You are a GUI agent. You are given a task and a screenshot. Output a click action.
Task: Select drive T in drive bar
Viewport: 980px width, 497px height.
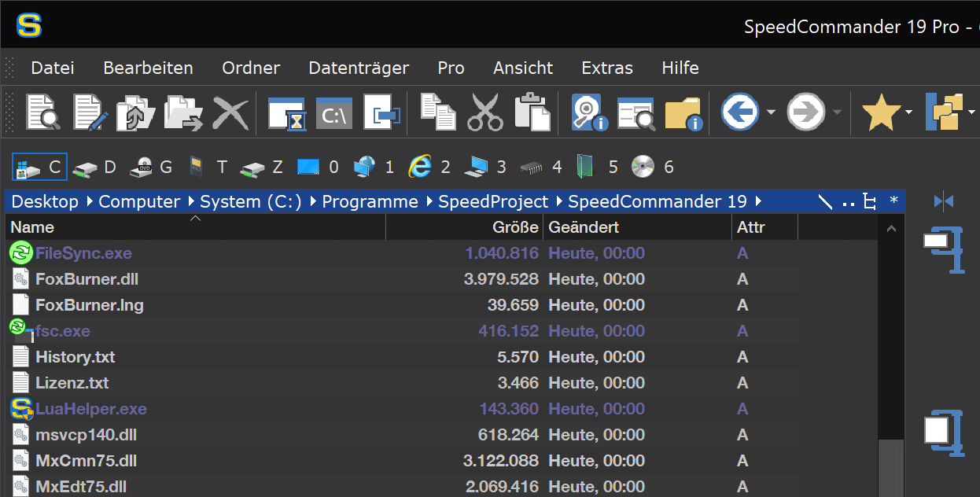pyautogui.click(x=207, y=167)
